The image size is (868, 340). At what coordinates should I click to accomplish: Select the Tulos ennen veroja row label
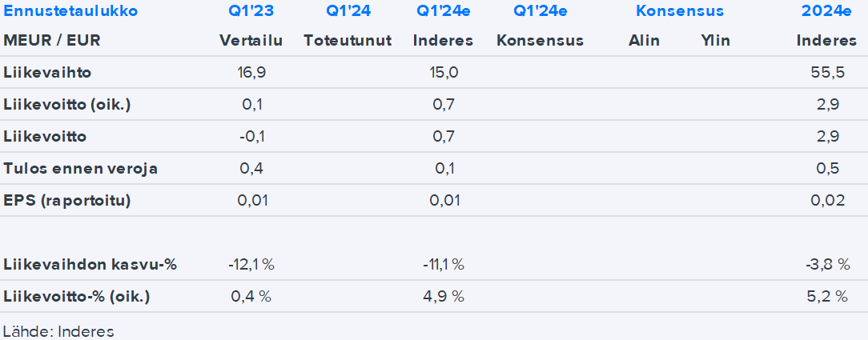(80, 169)
